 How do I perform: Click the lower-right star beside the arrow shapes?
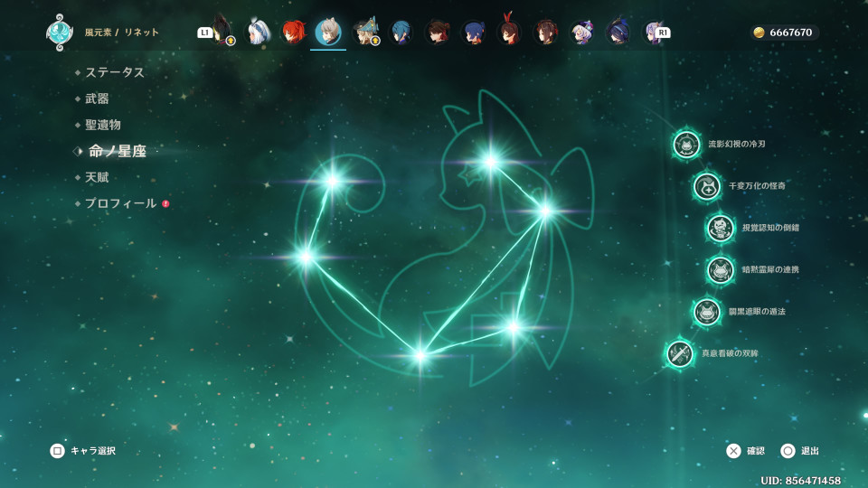pos(514,327)
